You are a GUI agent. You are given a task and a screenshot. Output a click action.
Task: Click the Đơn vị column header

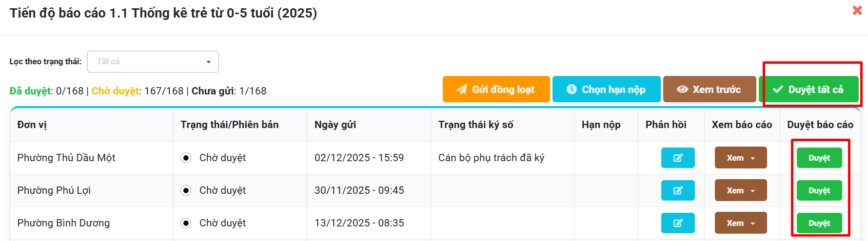coord(32,125)
